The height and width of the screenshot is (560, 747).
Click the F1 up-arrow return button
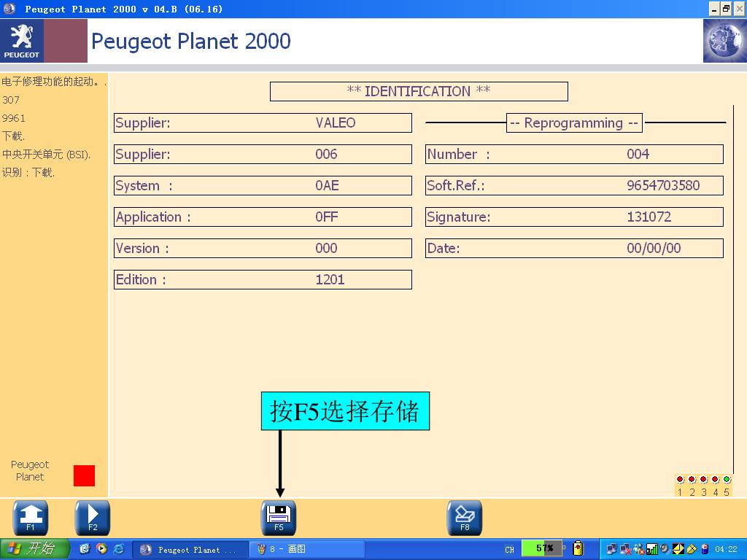click(30, 518)
